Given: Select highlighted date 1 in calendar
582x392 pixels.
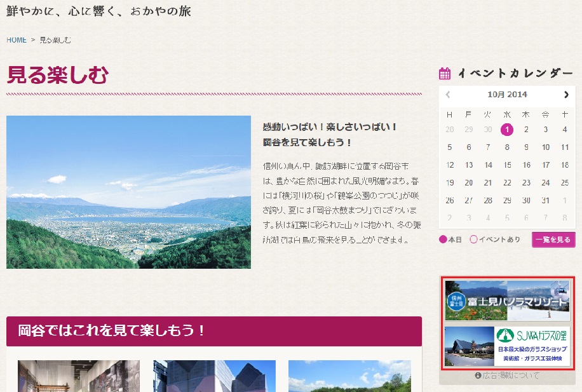Looking at the screenshot, I should coord(507,130).
